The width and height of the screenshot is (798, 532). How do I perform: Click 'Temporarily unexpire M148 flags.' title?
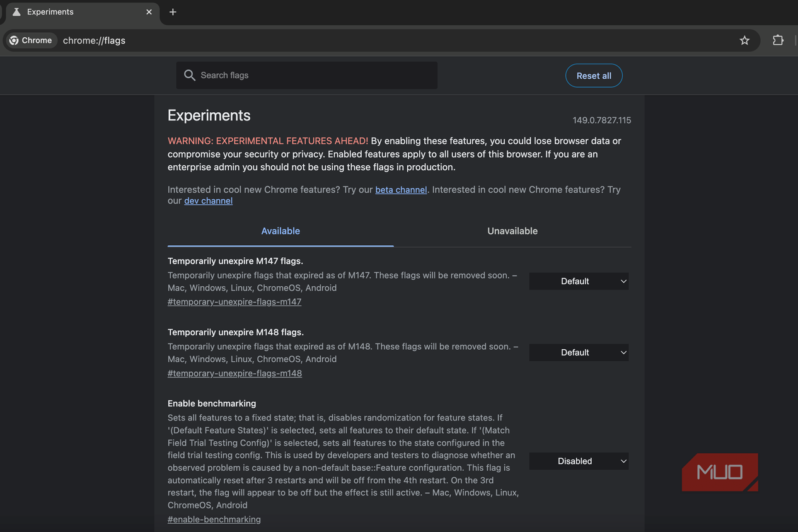[x=236, y=332]
